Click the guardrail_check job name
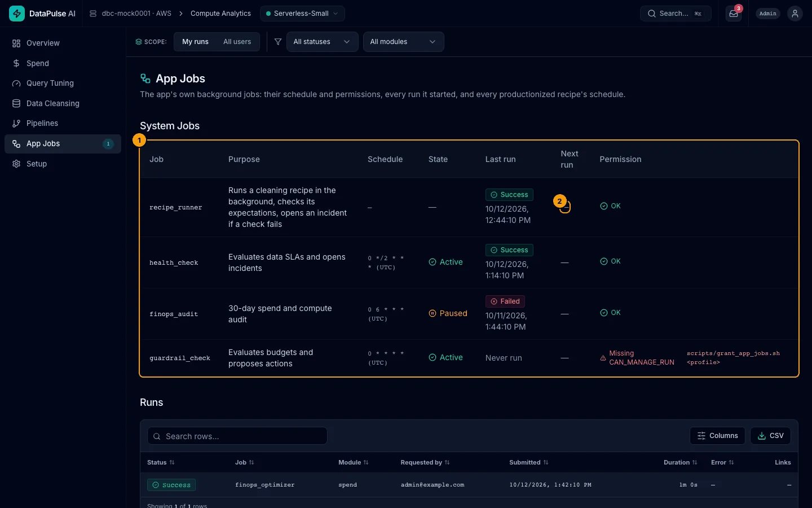812x508 pixels. [x=180, y=358]
